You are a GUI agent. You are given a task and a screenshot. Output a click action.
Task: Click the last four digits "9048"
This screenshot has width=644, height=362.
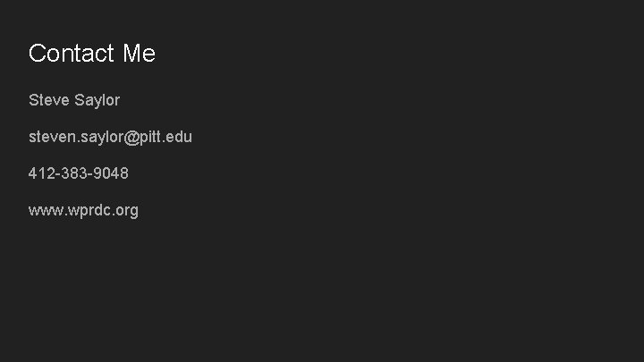click(111, 173)
